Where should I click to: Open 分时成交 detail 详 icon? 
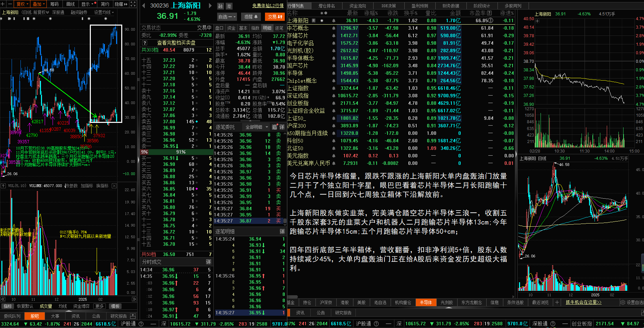208,262
